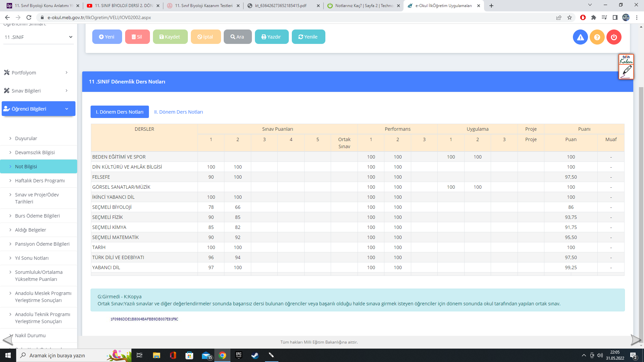
Task: Click the Yeni button
Action: (x=107, y=37)
